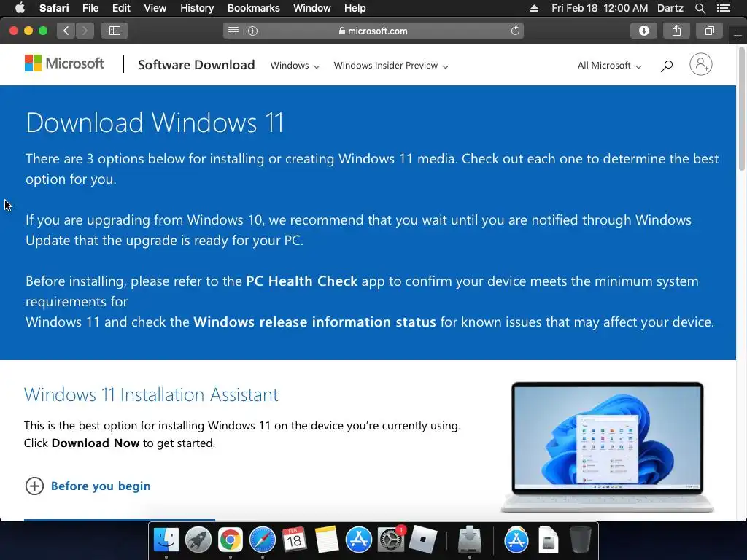
Task: Open Finder from the Dock
Action: (x=166, y=540)
